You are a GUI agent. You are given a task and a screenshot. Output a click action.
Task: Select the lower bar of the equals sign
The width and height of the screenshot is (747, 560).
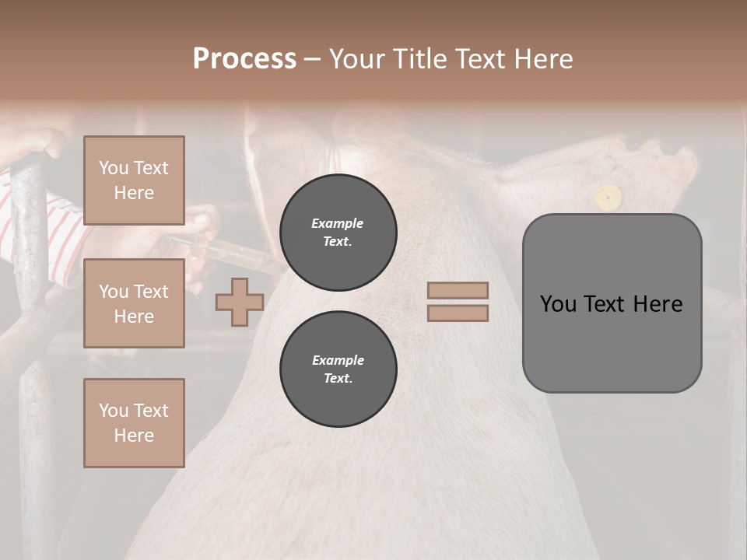pos(458,313)
